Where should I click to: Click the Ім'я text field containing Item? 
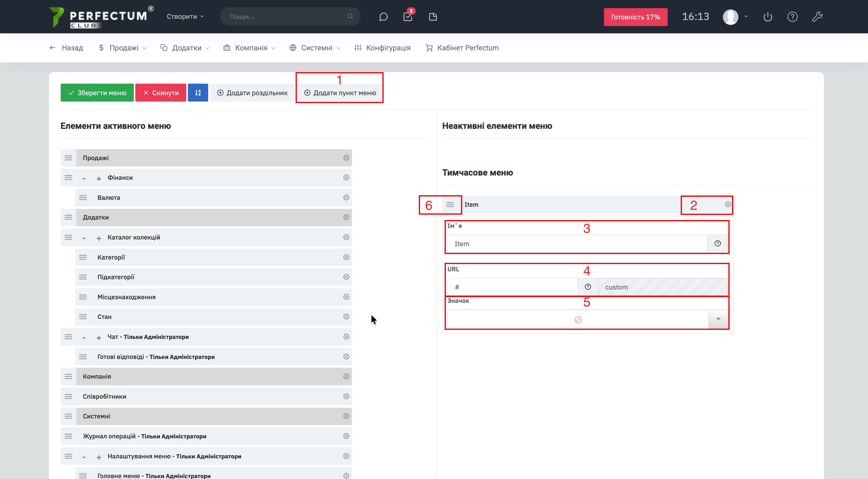click(x=577, y=244)
